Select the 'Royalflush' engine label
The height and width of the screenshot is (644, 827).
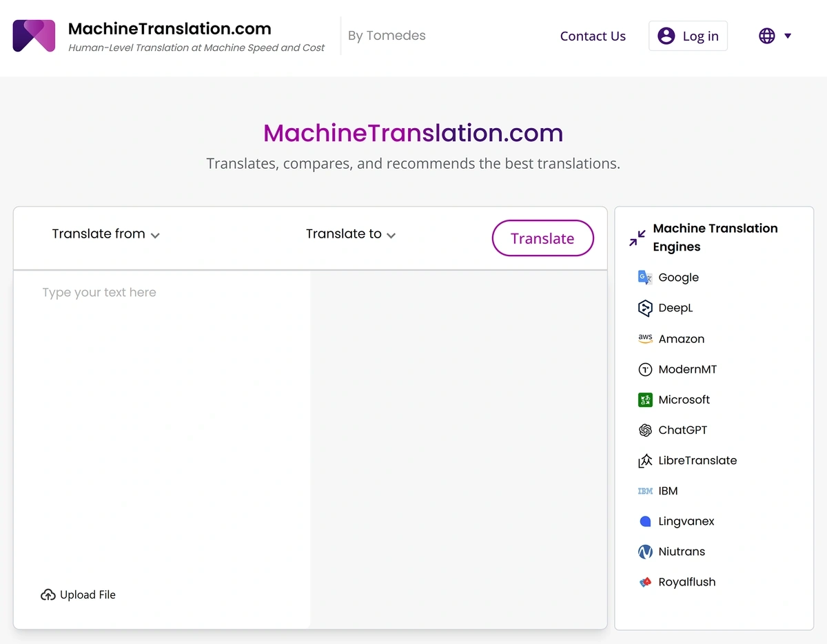tap(686, 582)
